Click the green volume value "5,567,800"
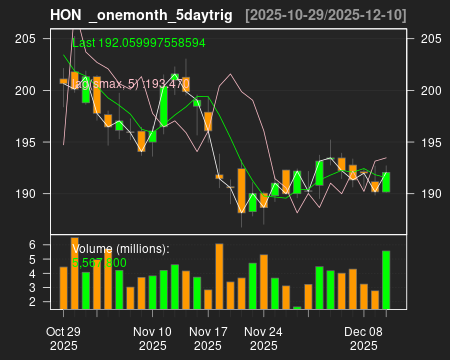This screenshot has height=360, width=450. [99, 263]
